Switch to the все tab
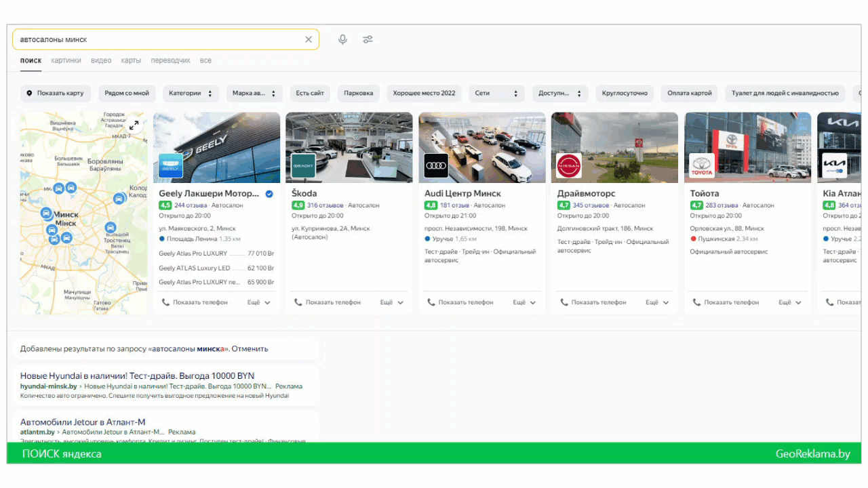Viewport: 868px width, 488px height. pos(205,60)
